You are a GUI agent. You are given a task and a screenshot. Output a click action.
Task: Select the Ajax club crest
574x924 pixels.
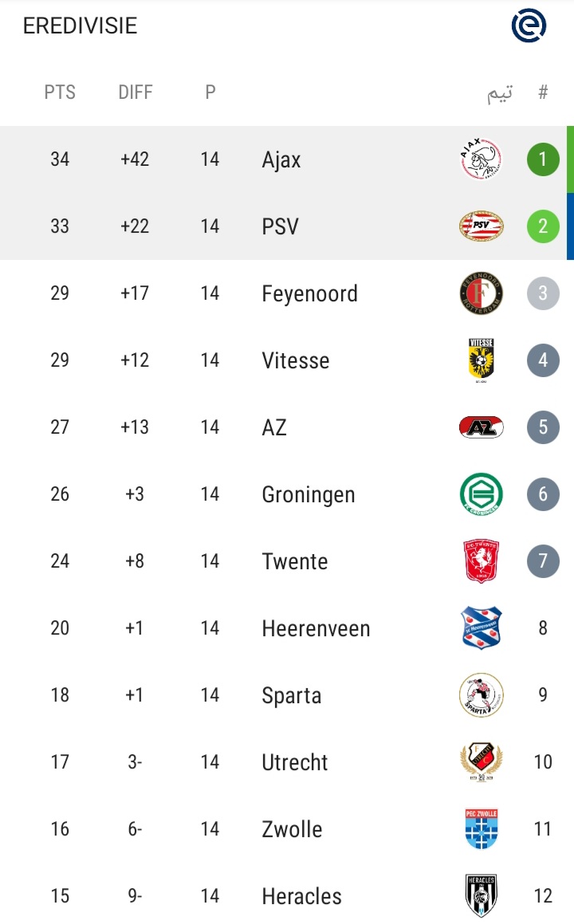tap(481, 159)
